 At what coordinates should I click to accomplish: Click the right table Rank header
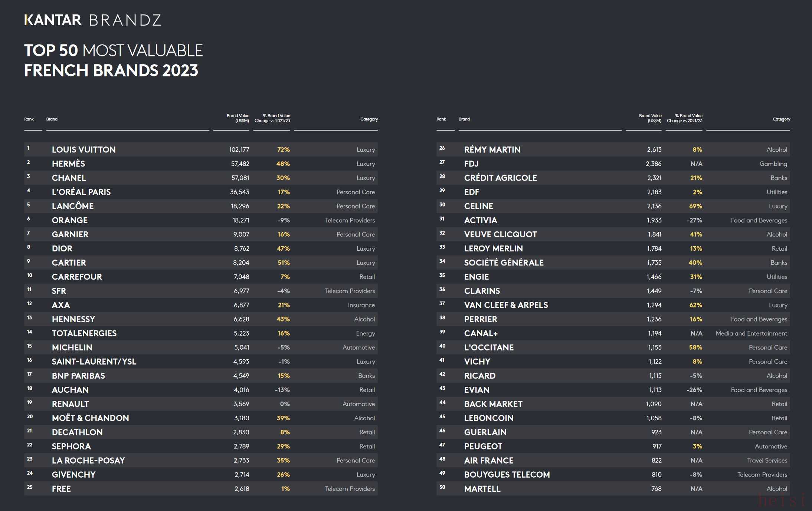click(x=441, y=119)
